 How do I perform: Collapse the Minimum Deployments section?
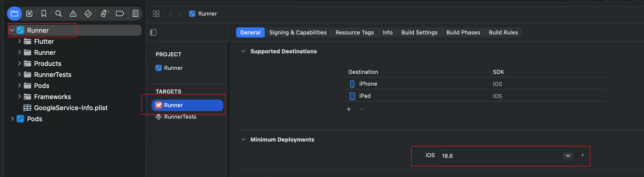point(243,140)
